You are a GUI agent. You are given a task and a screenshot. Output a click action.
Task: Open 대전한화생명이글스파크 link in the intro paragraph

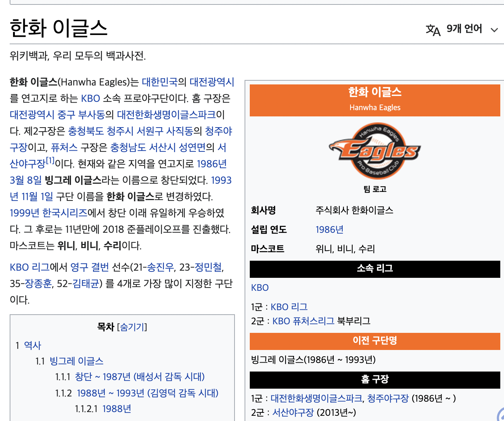click(x=167, y=115)
